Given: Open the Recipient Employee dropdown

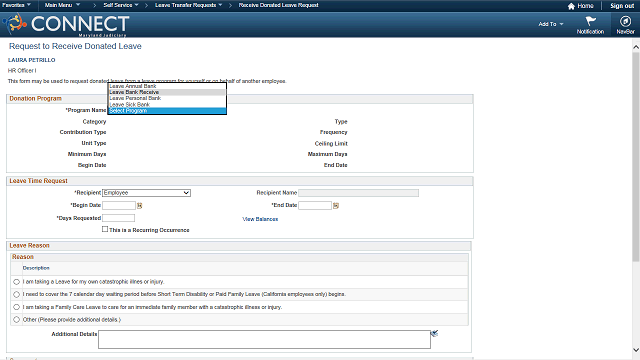Looking at the screenshot, I should click(x=146, y=193).
